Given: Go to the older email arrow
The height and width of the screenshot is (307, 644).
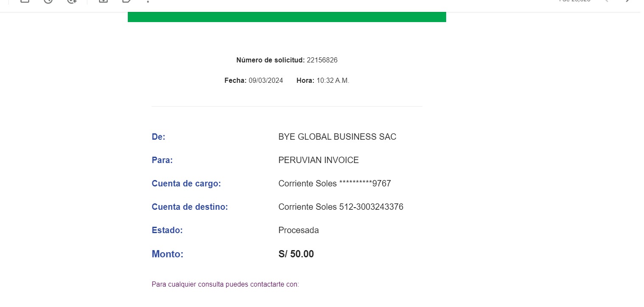Looking at the screenshot, I should (628, 1).
